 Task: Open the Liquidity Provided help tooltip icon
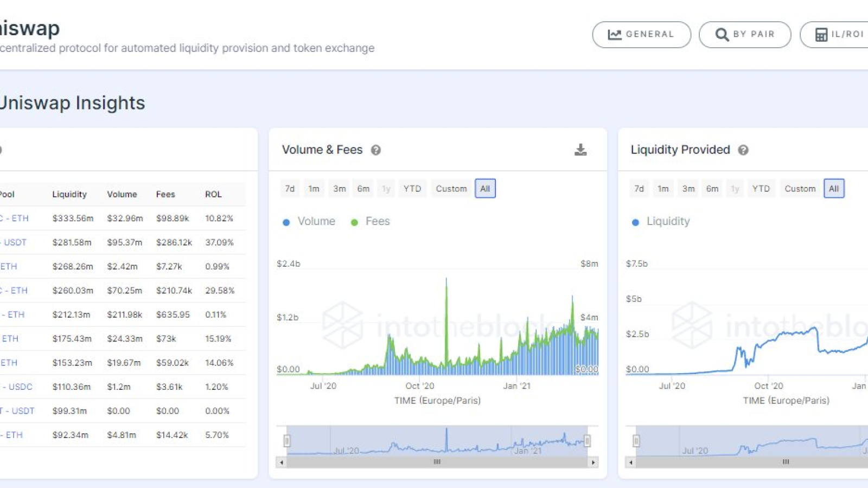click(743, 150)
